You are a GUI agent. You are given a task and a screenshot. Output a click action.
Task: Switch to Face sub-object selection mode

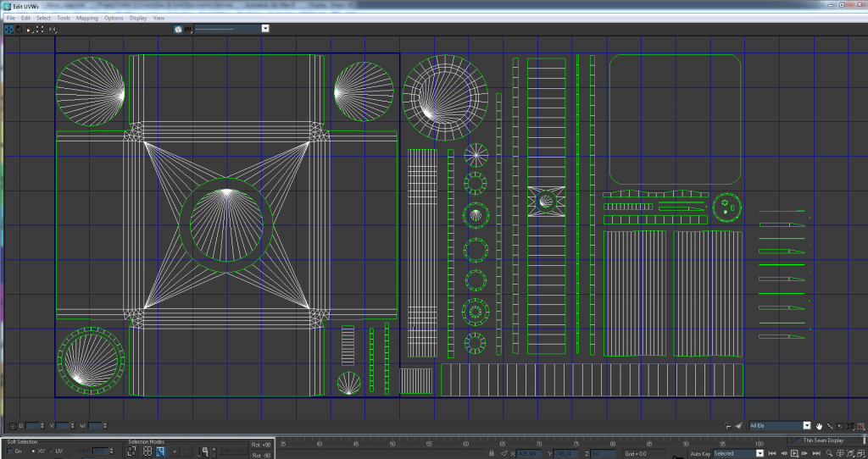[x=160, y=452]
